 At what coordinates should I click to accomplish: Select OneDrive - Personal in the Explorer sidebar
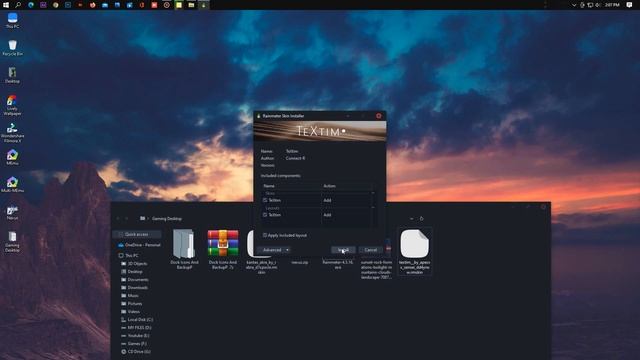[139, 245]
